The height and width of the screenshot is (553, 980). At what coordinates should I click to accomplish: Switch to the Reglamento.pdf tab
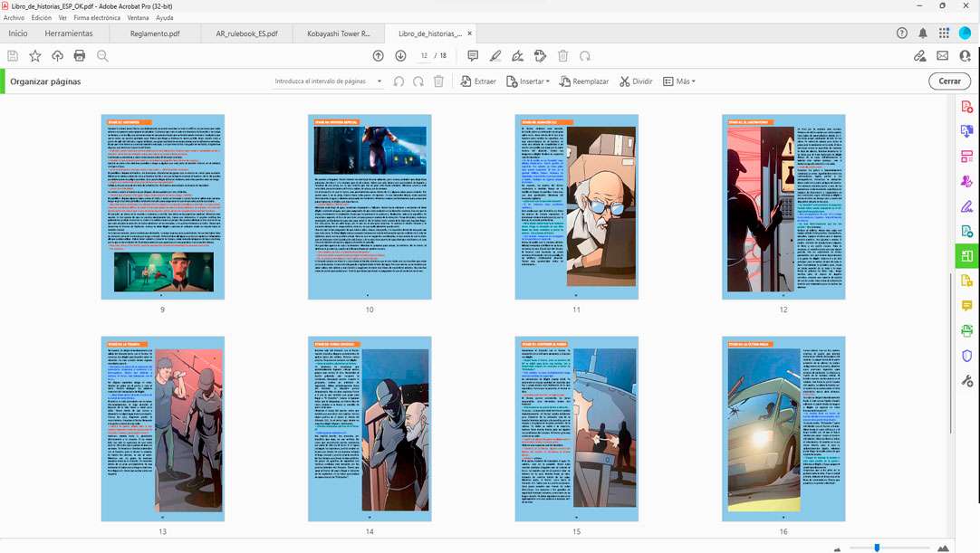point(155,33)
